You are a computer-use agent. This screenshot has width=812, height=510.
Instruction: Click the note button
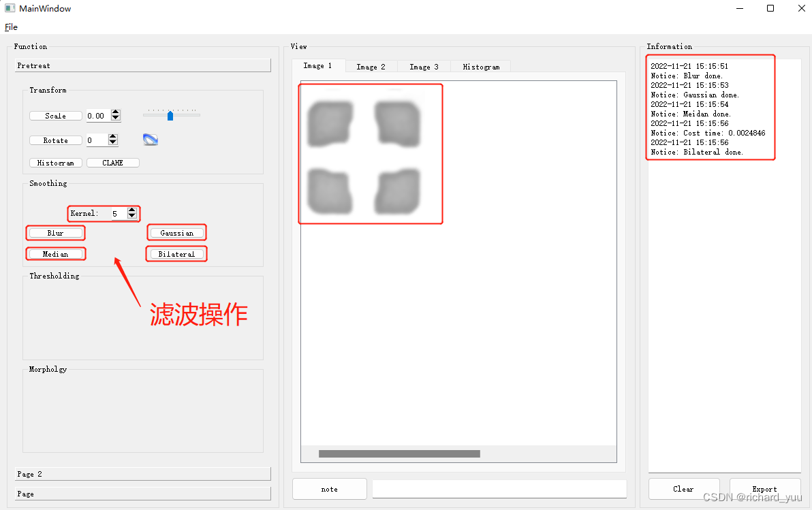tap(329, 489)
